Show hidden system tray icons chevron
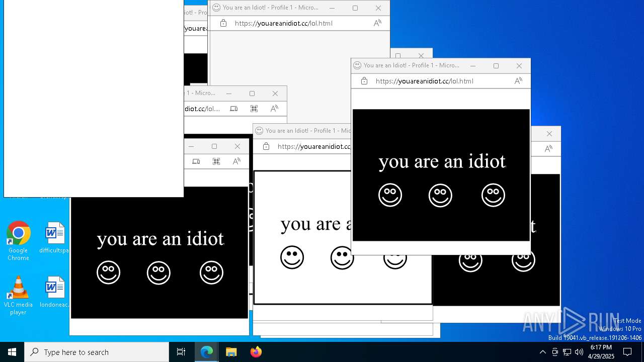644x362 pixels. 542,352
